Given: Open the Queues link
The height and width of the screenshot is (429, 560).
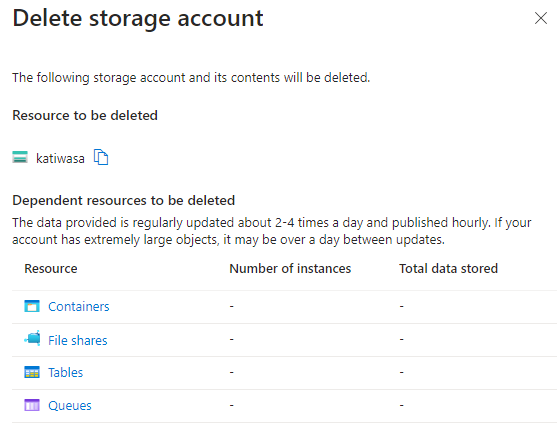Looking at the screenshot, I should pyautogui.click(x=70, y=405).
